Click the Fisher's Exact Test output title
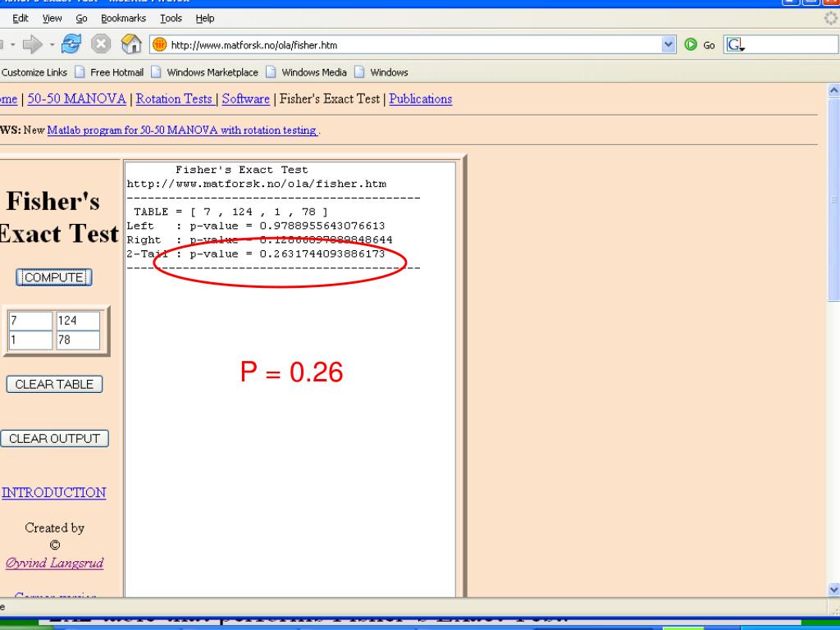This screenshot has height=630, width=840. pyautogui.click(x=242, y=170)
